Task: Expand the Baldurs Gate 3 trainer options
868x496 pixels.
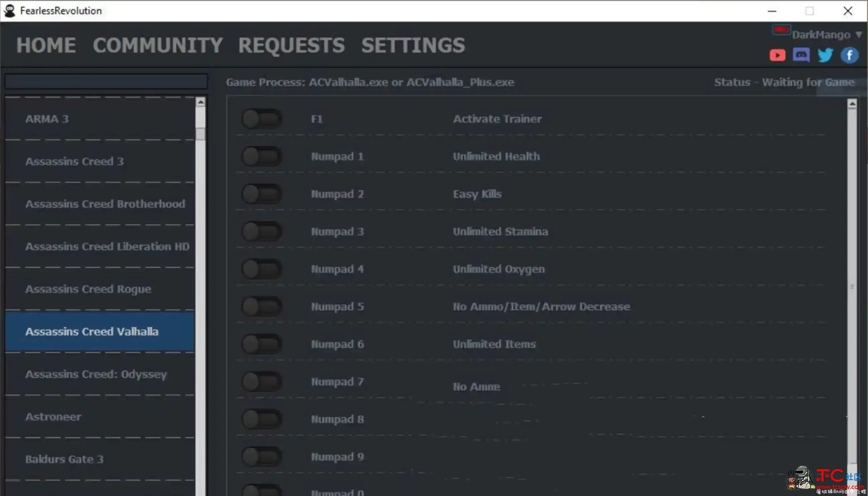Action: click(64, 458)
